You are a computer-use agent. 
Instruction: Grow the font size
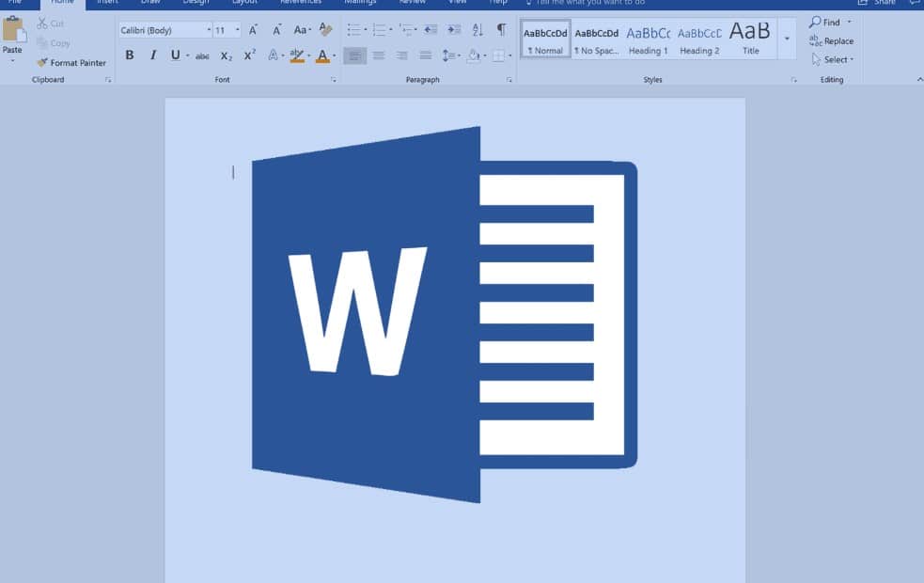[x=253, y=30]
